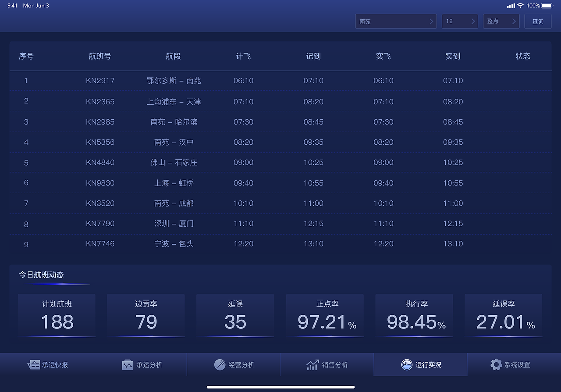The height and width of the screenshot is (392, 561).
Task: Select flight KN4840
Action: [x=100, y=162]
